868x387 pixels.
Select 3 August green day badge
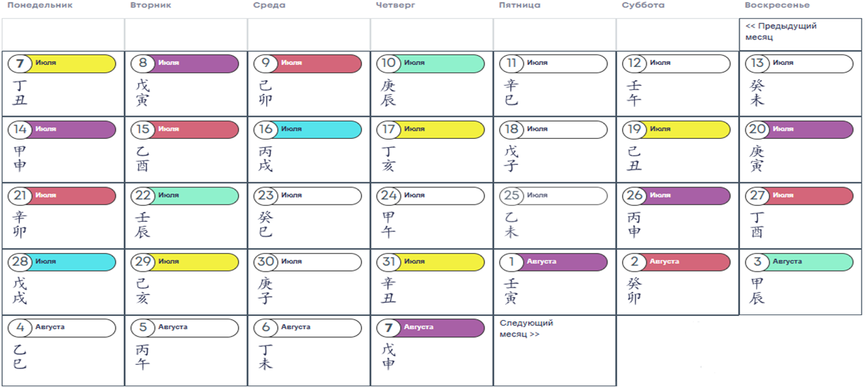[800, 263]
